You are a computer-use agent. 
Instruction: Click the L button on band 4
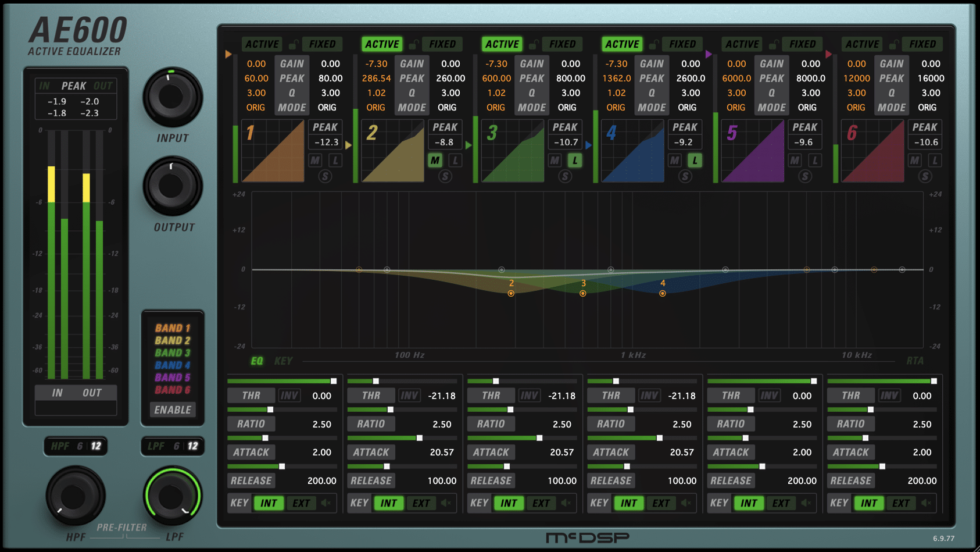pyautogui.click(x=695, y=161)
